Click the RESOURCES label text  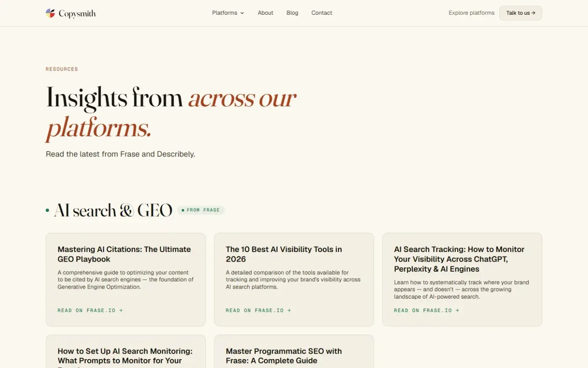click(x=62, y=69)
